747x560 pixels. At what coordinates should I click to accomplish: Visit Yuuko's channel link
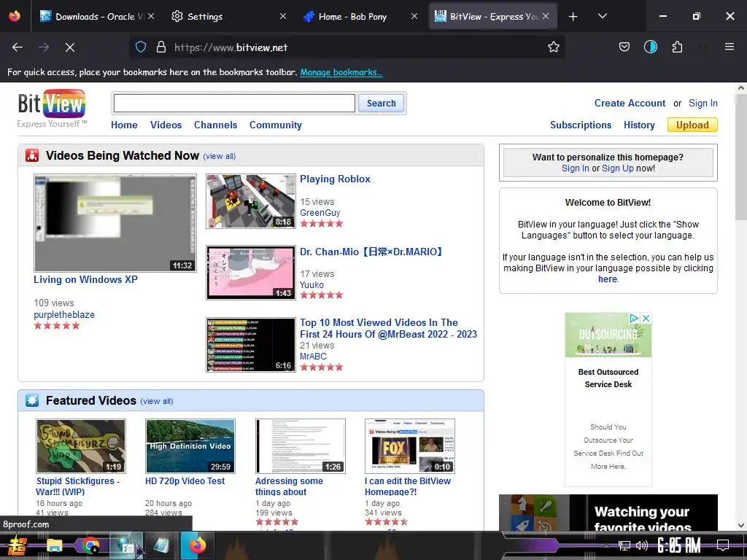(x=311, y=285)
